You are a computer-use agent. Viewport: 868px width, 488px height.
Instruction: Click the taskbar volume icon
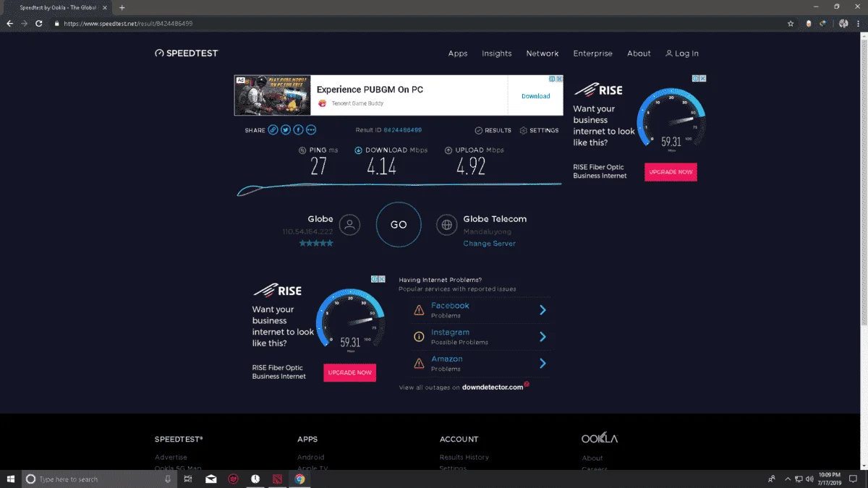(809, 479)
